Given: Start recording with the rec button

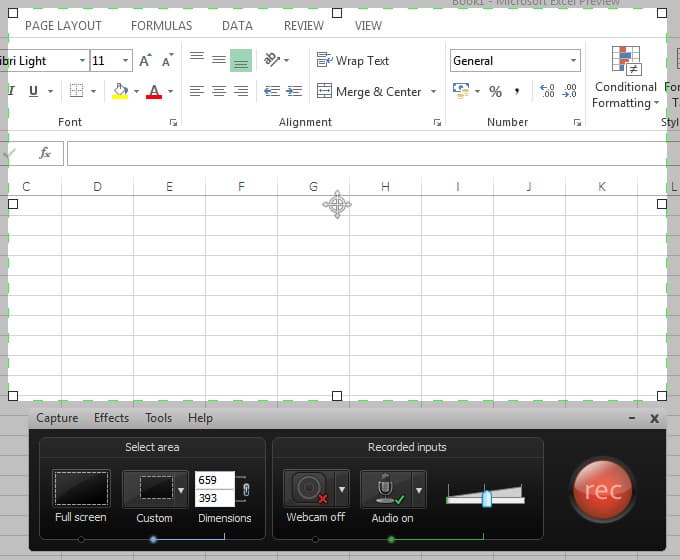Looking at the screenshot, I should [602, 490].
